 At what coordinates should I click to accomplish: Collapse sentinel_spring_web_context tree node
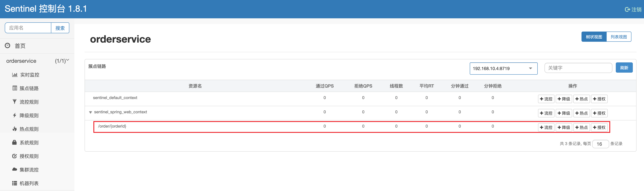tap(91, 112)
